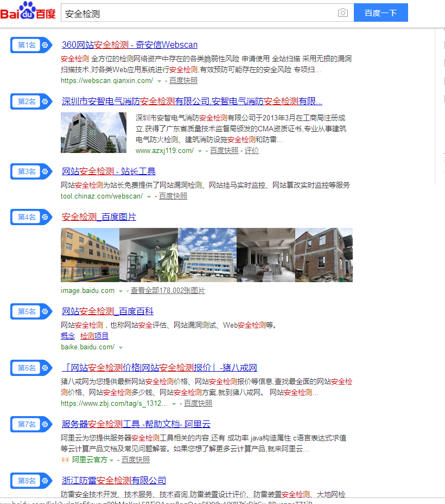Click the 第3名 rank badge icon
445x504 pixels.
pos(31,171)
